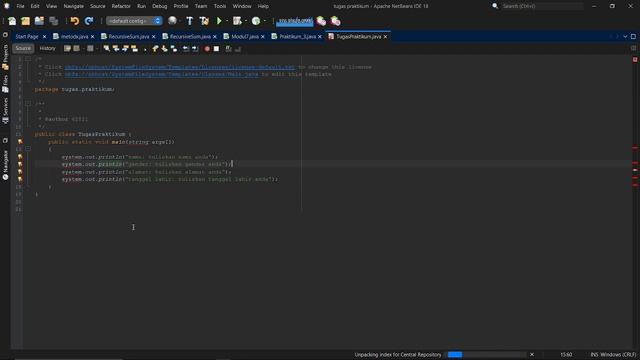This screenshot has height=360, width=640.
Task: Collapse the main method fold on line 13
Action: click(x=28, y=149)
